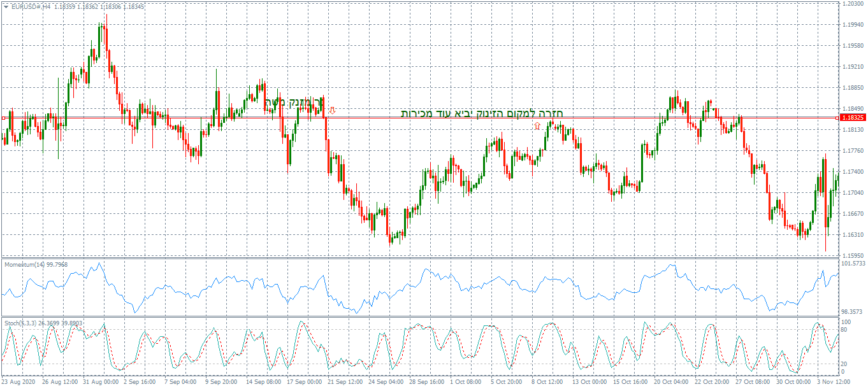Select the orange up arrow marker
Screen dimensions: 868x389
(x=537, y=126)
